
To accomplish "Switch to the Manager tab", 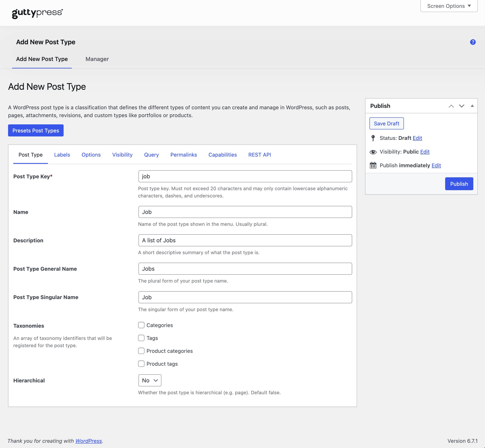I will [97, 59].
